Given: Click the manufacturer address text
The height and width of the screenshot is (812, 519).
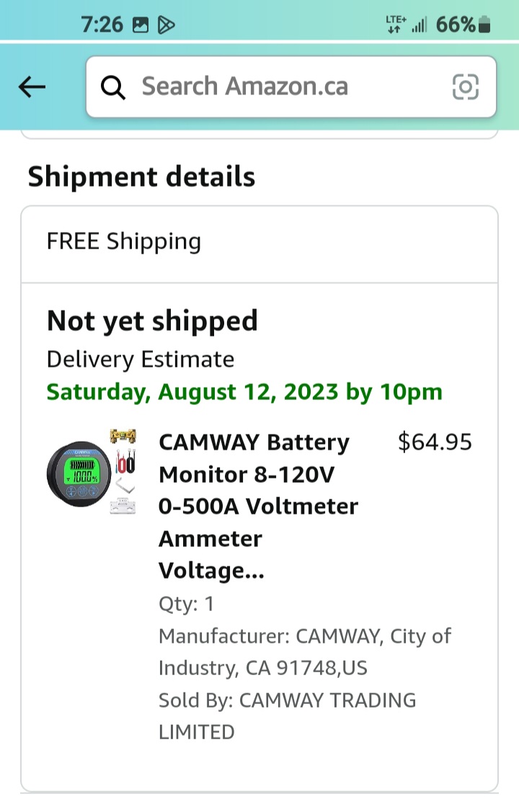Looking at the screenshot, I should (x=303, y=652).
